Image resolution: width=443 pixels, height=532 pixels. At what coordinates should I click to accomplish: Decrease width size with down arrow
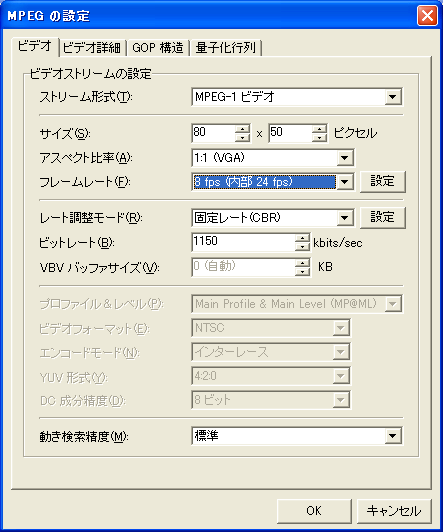[x=242, y=137]
